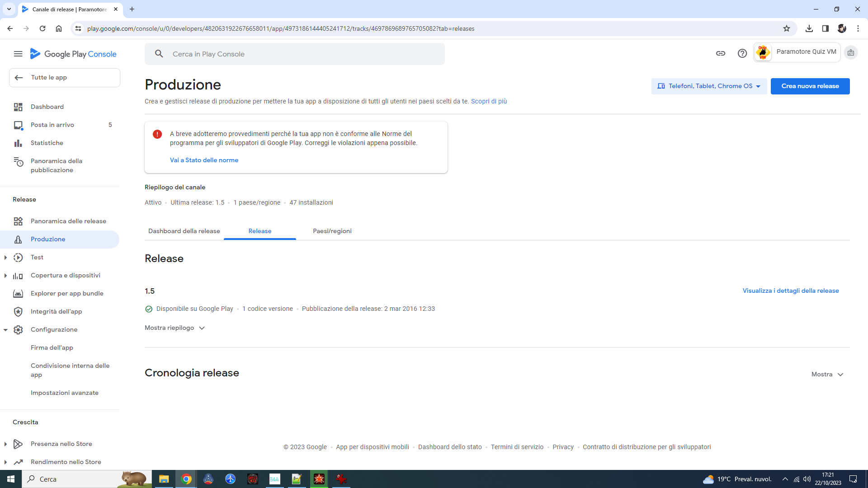Open the hamburger navigation menu

[18, 54]
